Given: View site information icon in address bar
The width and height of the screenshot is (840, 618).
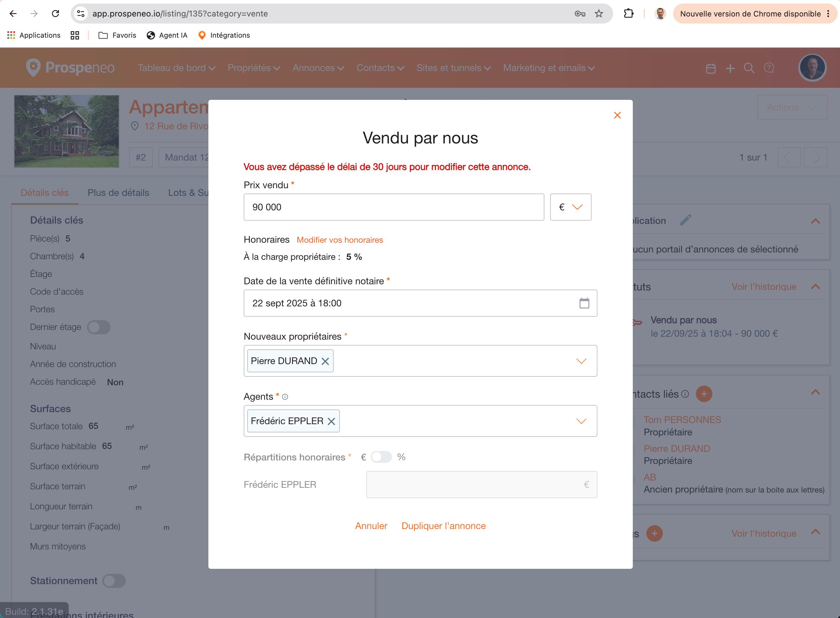Looking at the screenshot, I should (81, 14).
